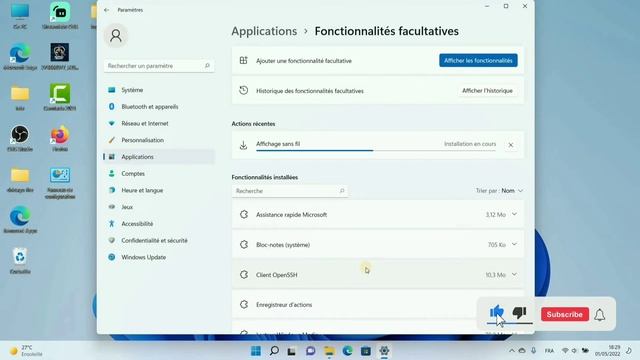Click the Settings gear on taskbar
This screenshot has height=360, width=640.
(384, 351)
